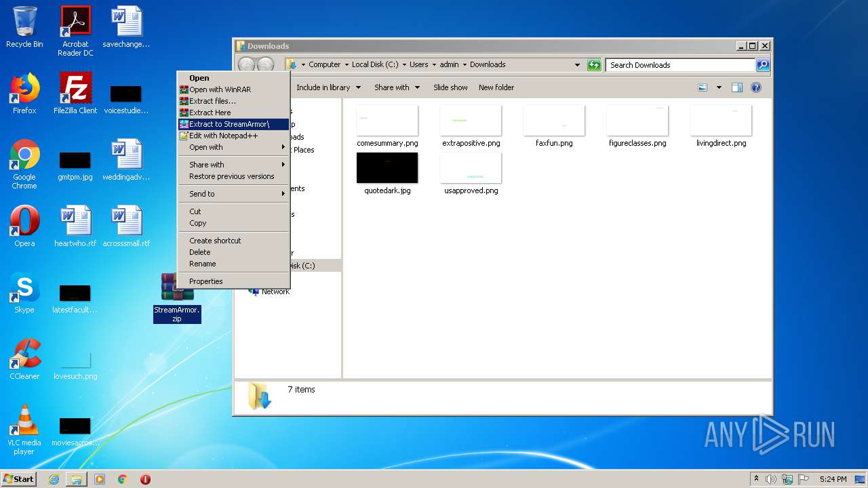This screenshot has width=868, height=488.
Task: Open heartwho.rtf on the desktop
Action: click(x=75, y=226)
